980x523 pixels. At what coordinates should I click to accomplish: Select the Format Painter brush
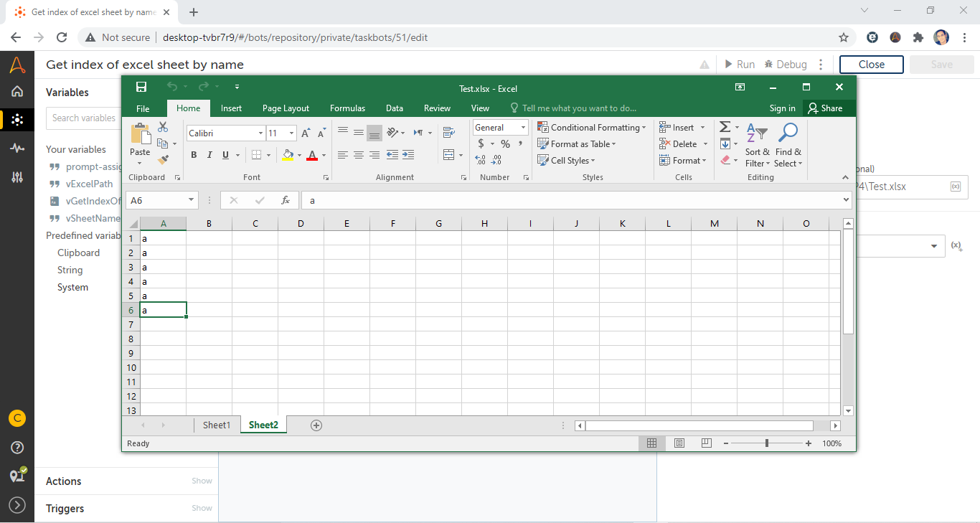click(163, 159)
